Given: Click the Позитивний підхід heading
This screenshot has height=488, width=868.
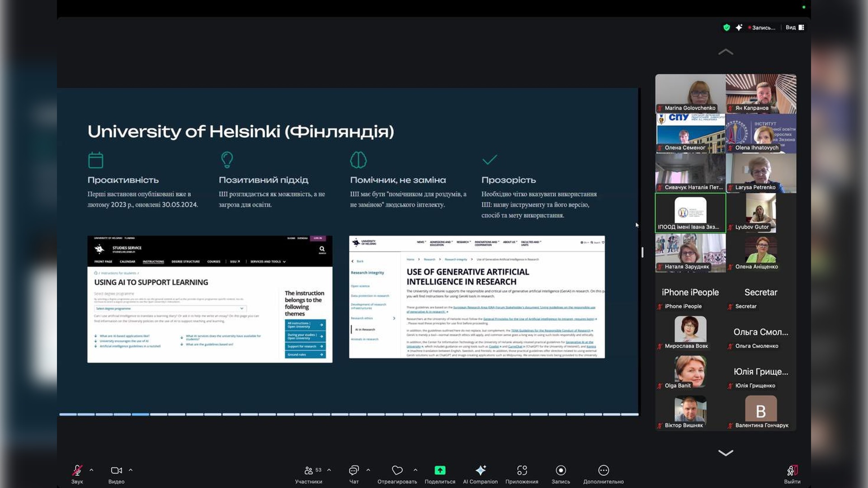Looking at the screenshot, I should [264, 180].
